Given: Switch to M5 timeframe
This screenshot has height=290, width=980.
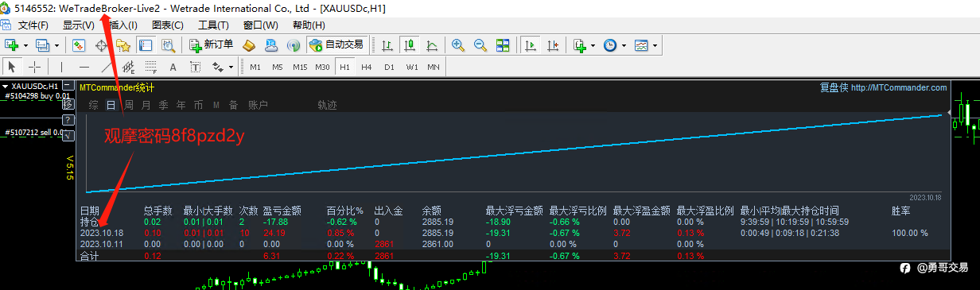Looking at the screenshot, I should click(278, 67).
